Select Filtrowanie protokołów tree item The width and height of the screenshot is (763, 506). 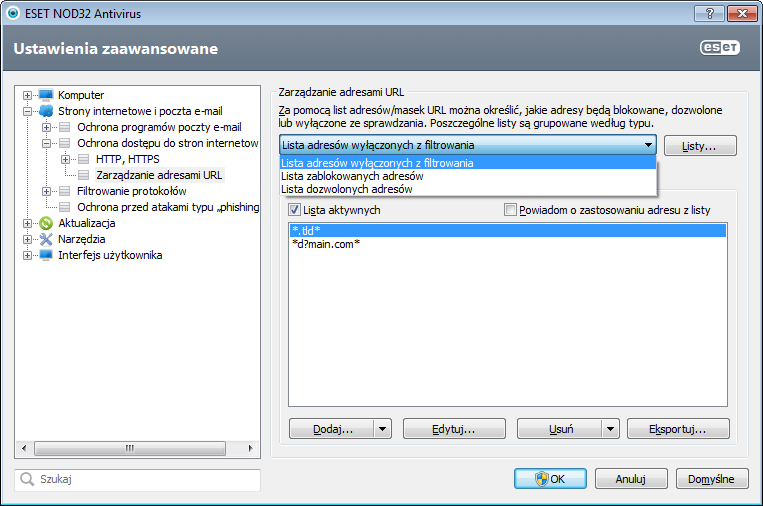131,191
